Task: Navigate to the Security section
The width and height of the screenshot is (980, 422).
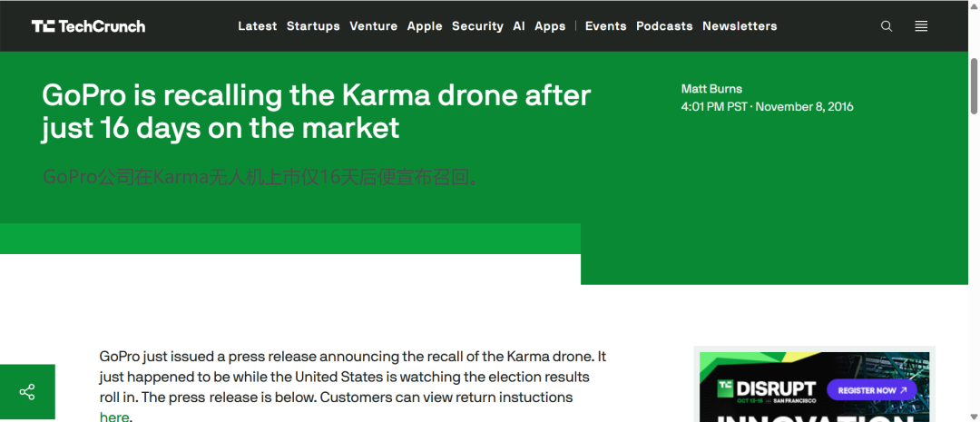Action: (x=477, y=26)
